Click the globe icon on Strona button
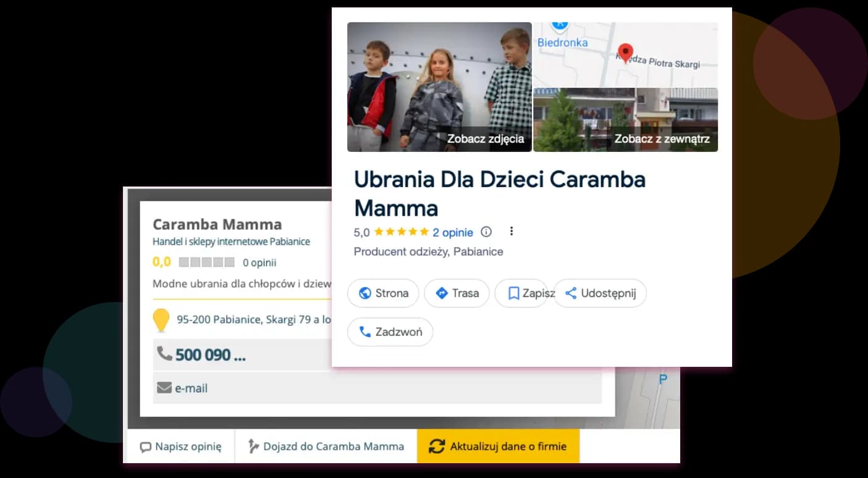868x478 pixels. pos(365,293)
